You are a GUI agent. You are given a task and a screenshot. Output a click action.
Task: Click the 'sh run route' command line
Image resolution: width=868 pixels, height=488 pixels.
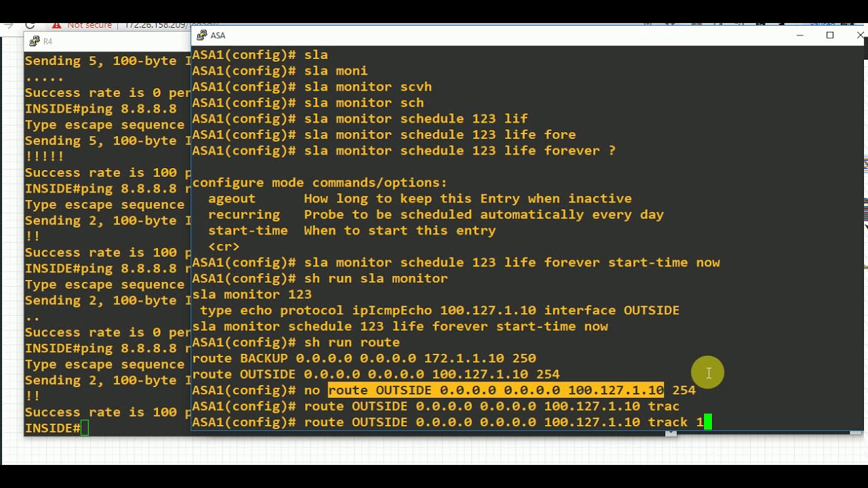pyautogui.click(x=296, y=342)
